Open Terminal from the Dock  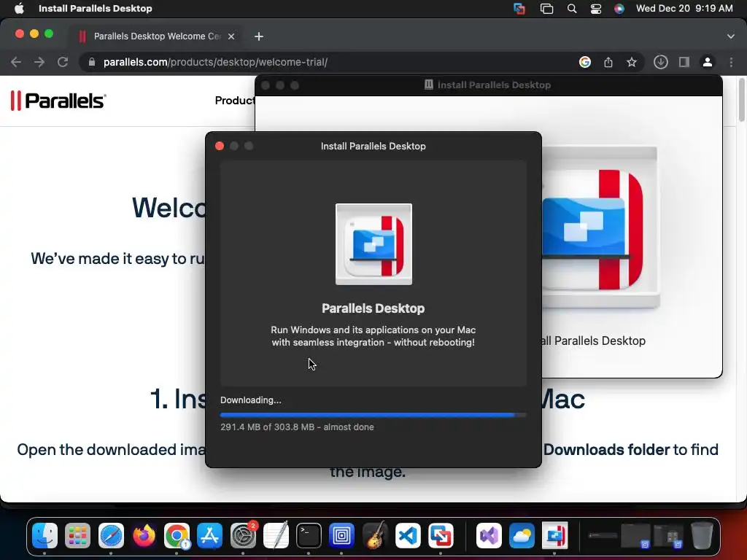309,536
